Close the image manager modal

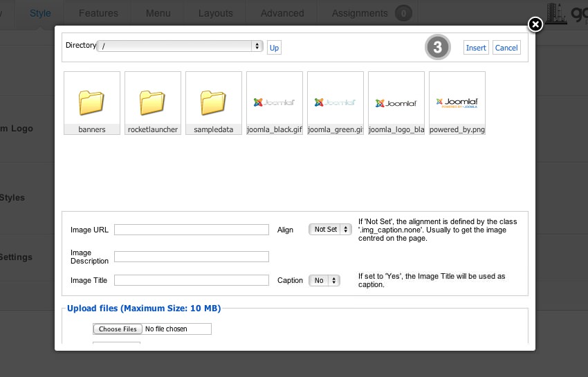tap(535, 25)
